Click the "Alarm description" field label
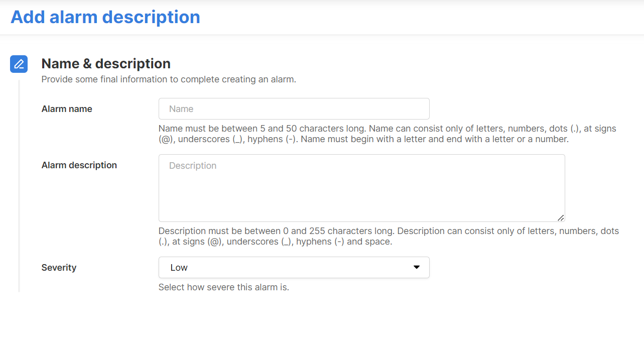 tap(79, 165)
